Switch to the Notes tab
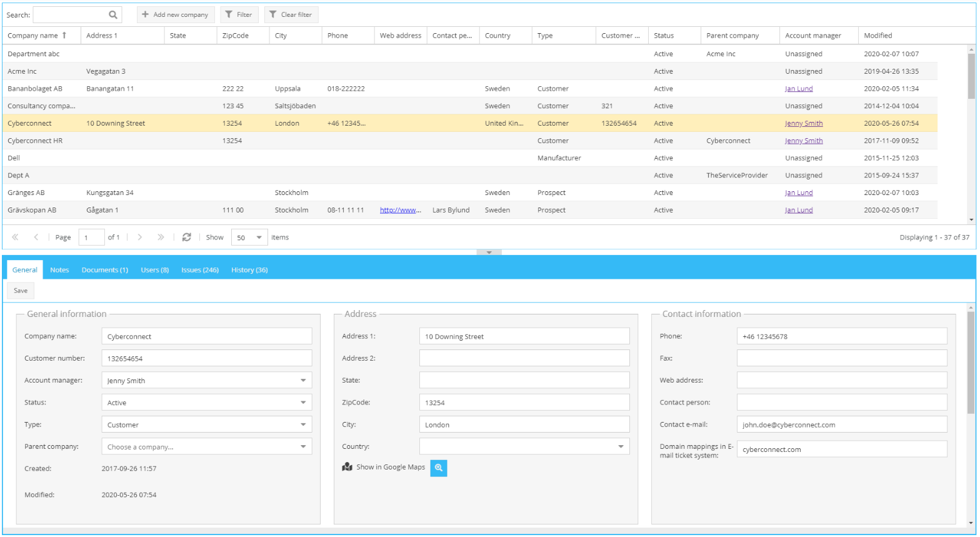 coord(59,270)
